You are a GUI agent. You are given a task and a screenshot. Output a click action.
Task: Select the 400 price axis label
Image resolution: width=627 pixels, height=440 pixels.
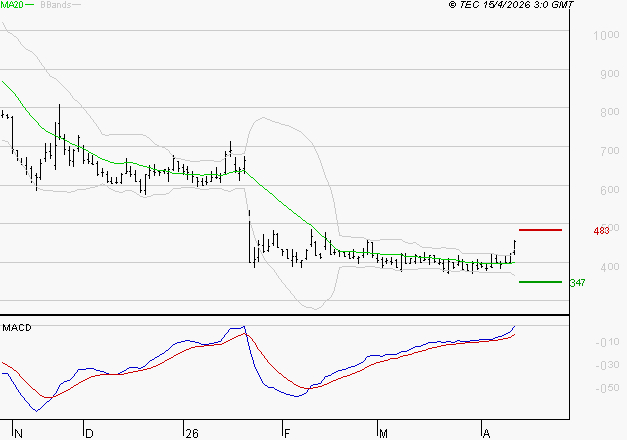coord(609,267)
